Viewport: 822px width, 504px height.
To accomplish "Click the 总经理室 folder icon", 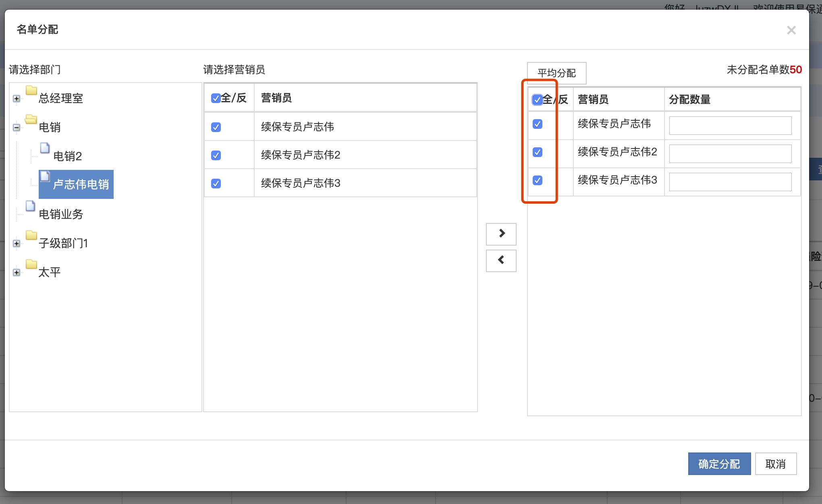I will (31, 91).
